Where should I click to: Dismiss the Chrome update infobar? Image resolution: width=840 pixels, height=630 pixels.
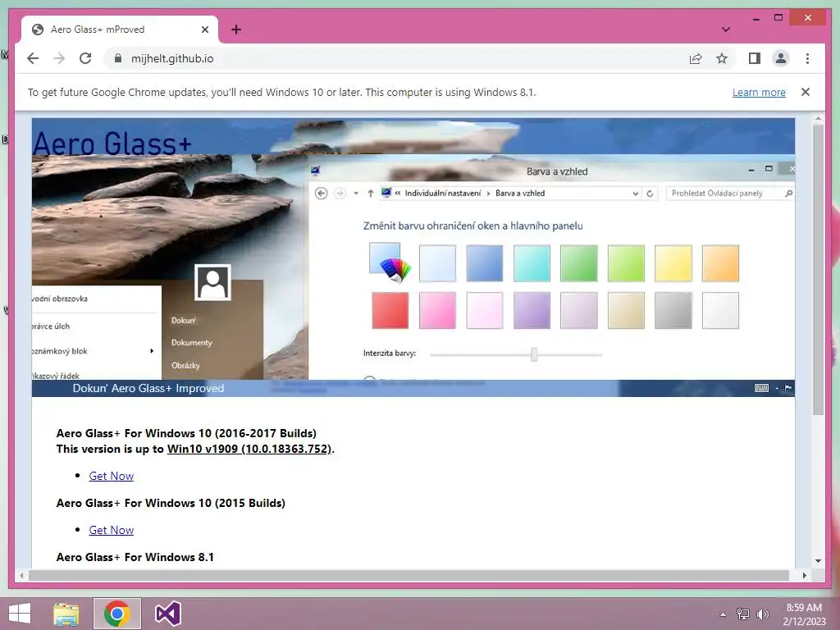coord(806,92)
